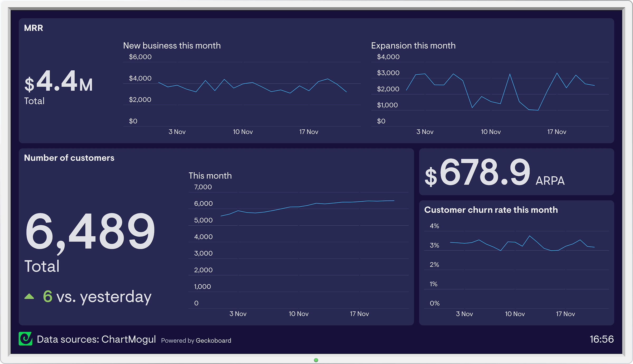633x364 pixels.
Task: Click the green up-arrow trend indicator
Action: (x=29, y=296)
